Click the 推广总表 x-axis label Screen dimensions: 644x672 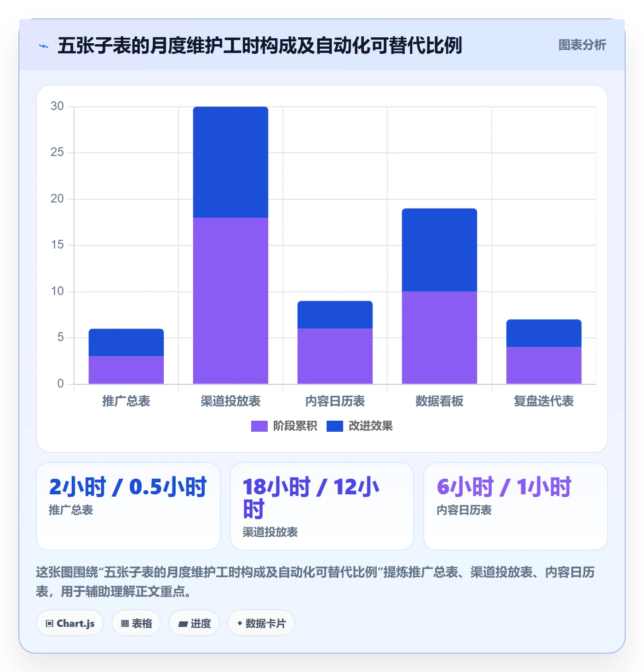point(126,401)
